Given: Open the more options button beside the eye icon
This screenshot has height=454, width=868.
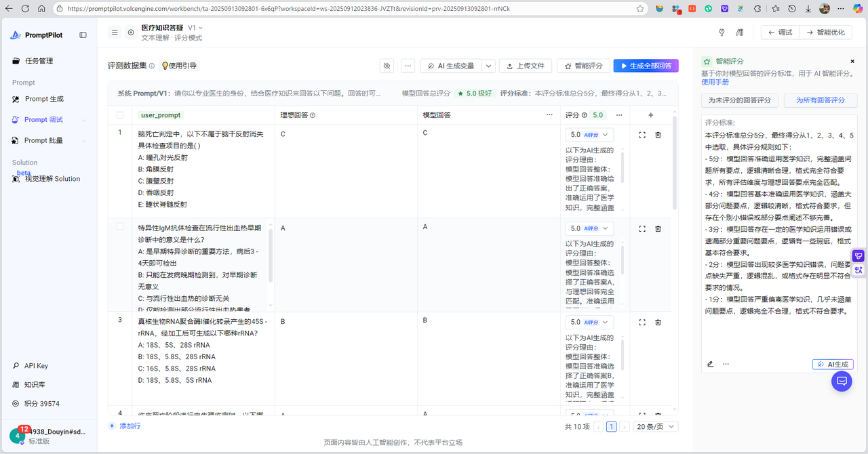Looking at the screenshot, I should coord(408,66).
